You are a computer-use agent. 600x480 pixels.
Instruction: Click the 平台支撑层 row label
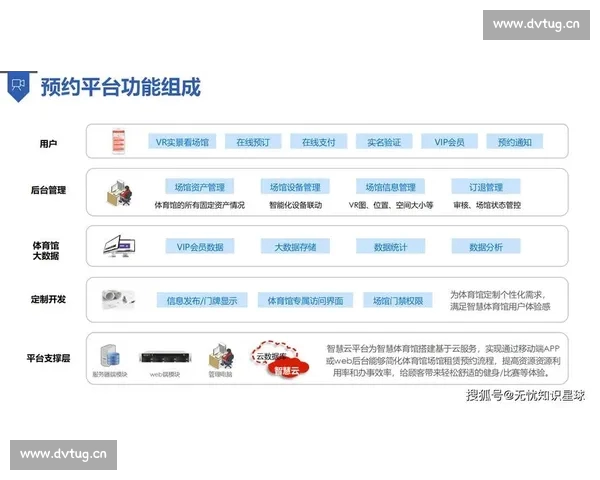[x=48, y=358]
